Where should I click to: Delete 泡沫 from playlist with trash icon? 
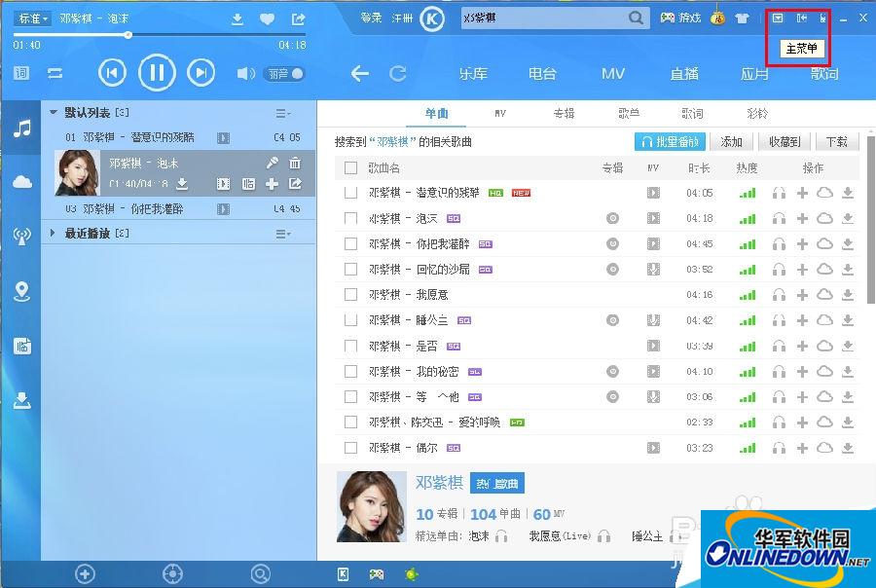click(x=295, y=163)
